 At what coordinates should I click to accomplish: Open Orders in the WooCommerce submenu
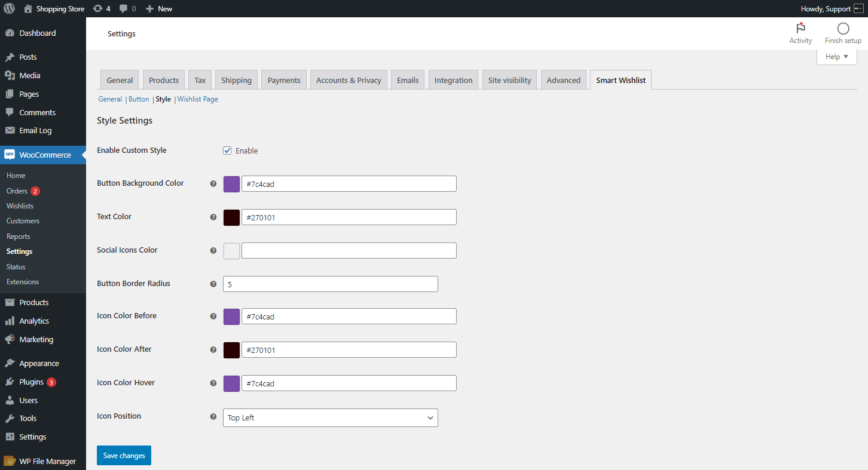click(17, 191)
